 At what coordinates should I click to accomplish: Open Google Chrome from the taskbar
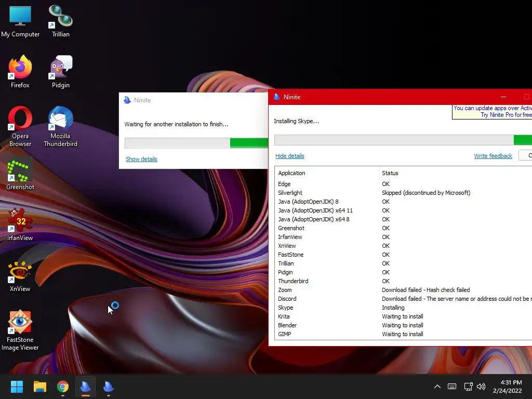[x=63, y=387]
